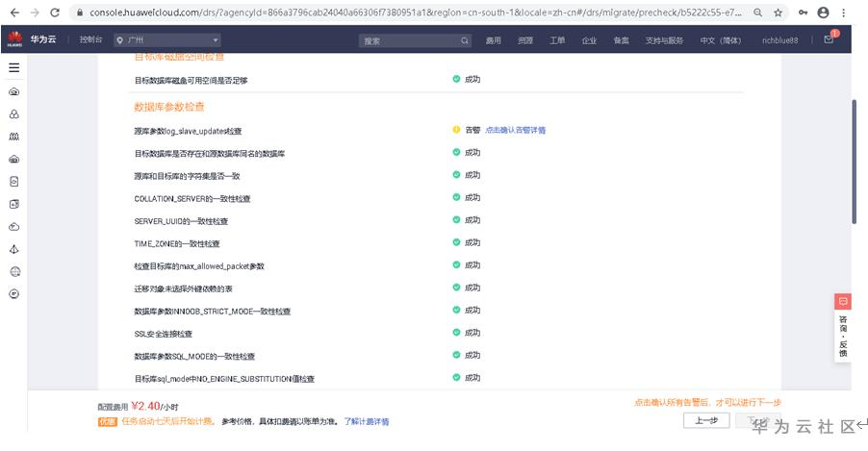
Task: Go back with the browser back arrow
Action: tap(15, 13)
